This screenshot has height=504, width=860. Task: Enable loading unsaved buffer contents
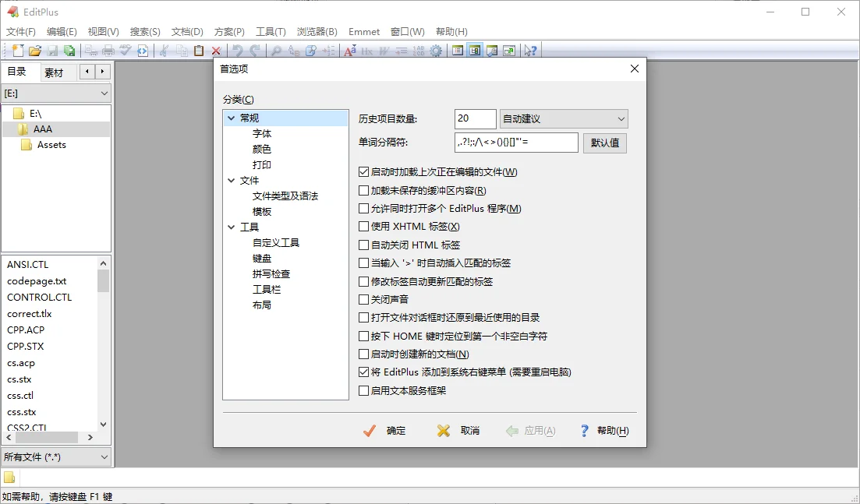(x=363, y=191)
